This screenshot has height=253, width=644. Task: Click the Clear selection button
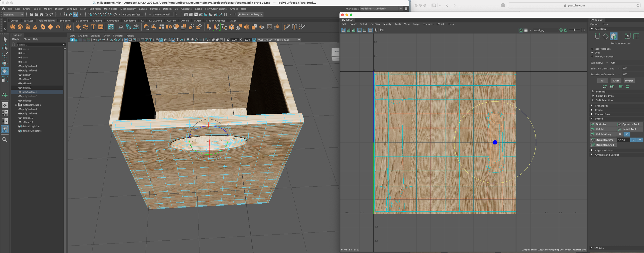pyautogui.click(x=616, y=81)
